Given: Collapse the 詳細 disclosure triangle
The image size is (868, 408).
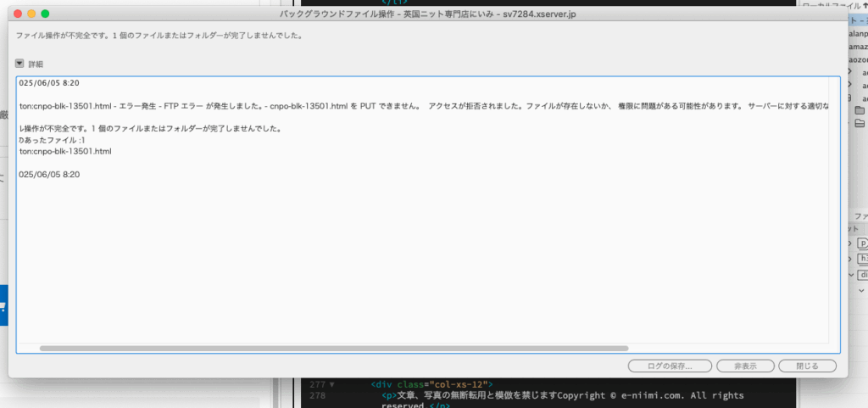Looking at the screenshot, I should tap(20, 64).
